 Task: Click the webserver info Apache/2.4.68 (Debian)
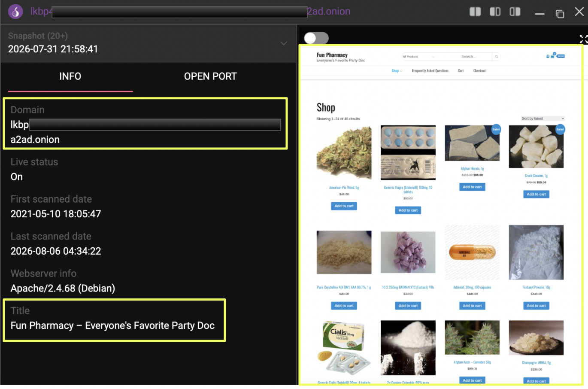(63, 288)
